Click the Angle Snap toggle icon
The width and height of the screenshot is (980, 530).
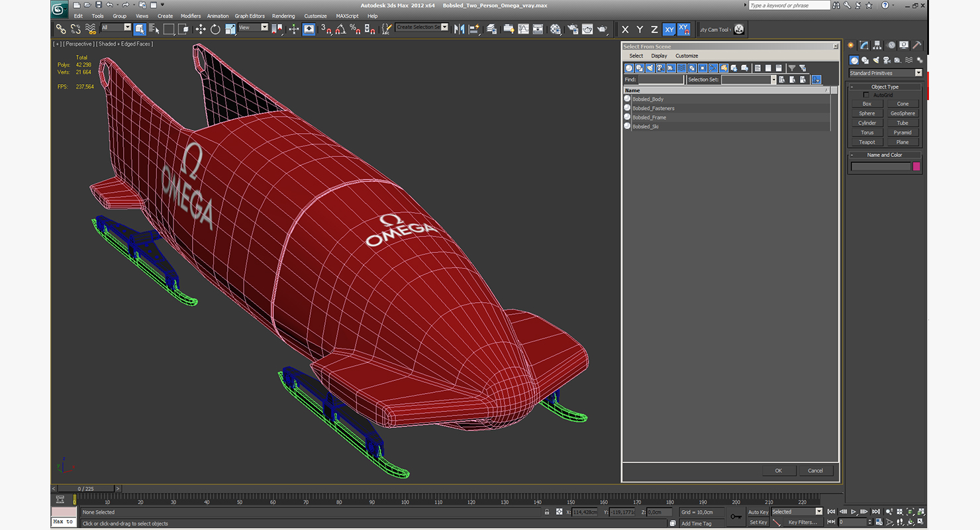[340, 29]
